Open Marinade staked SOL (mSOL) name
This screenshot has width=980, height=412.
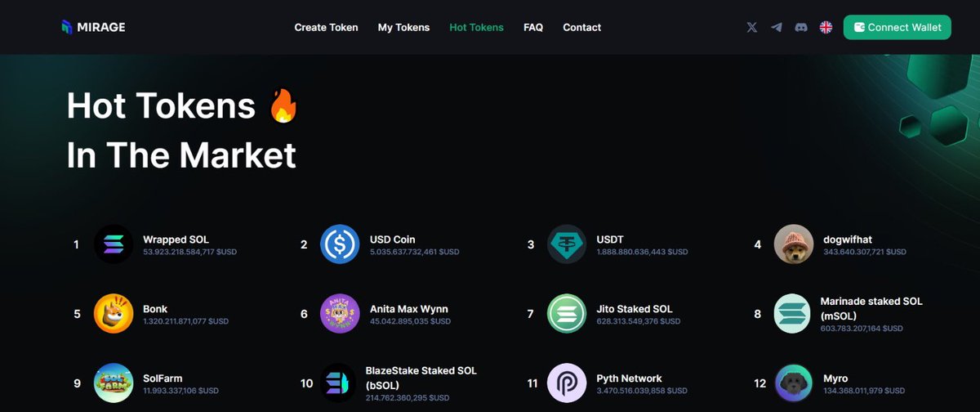click(871, 307)
